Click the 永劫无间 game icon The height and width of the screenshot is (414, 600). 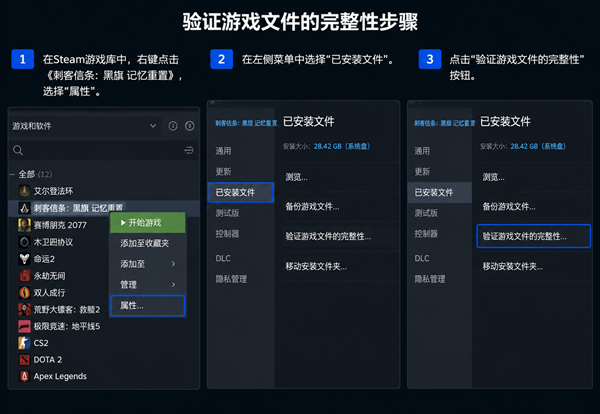24,275
